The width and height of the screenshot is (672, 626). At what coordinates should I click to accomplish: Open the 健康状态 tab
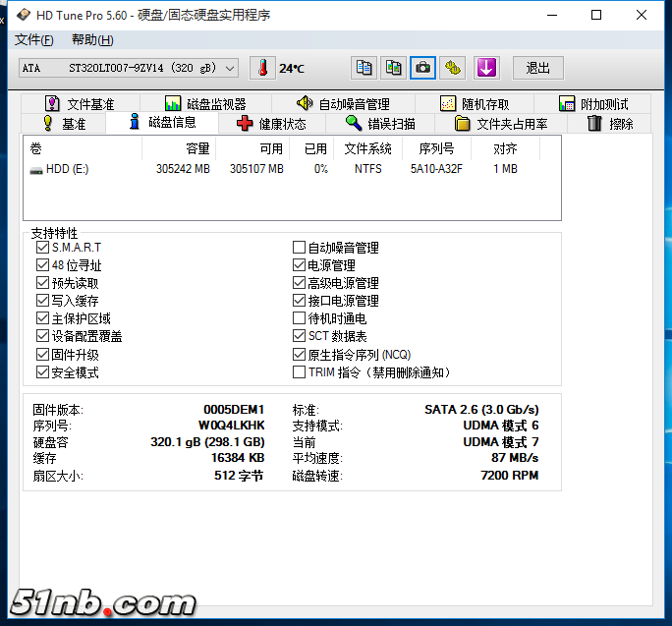(271, 124)
